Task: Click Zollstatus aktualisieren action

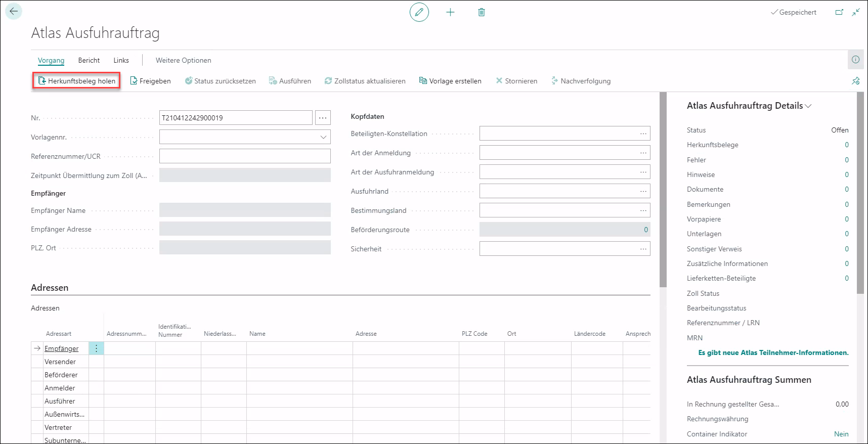Action: point(365,81)
